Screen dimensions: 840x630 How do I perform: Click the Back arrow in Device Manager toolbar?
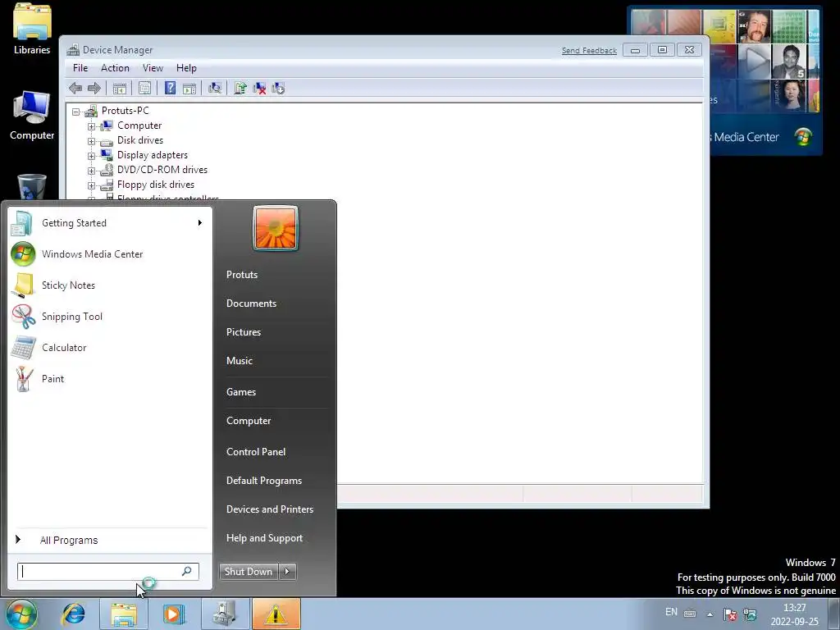(x=75, y=88)
